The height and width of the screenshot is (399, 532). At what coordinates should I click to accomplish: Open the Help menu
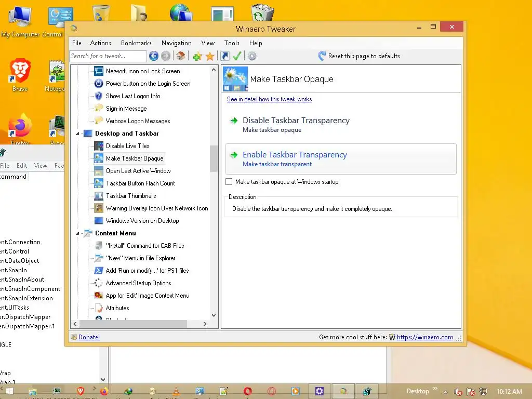(x=256, y=43)
